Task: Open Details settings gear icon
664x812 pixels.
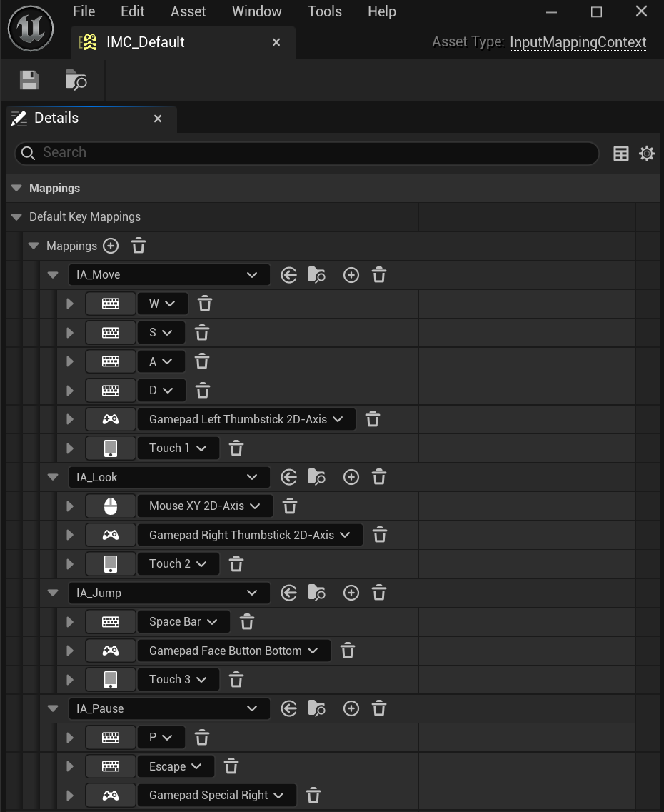Action: point(647,154)
